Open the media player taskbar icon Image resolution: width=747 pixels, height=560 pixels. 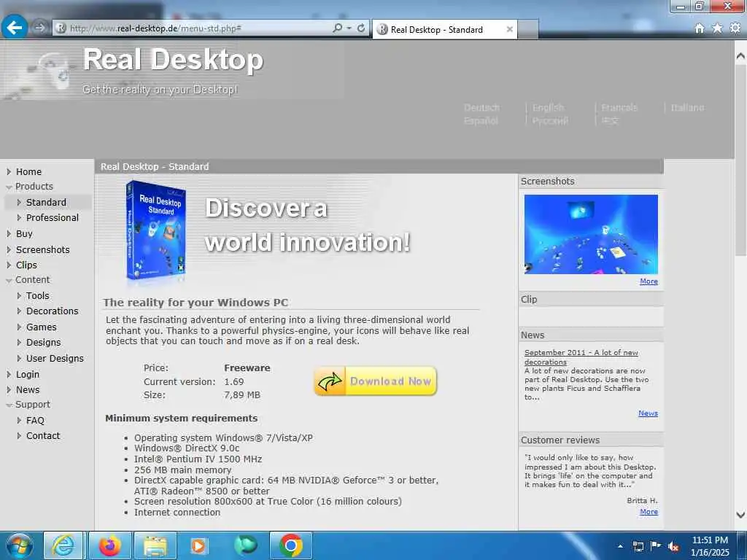(198, 545)
